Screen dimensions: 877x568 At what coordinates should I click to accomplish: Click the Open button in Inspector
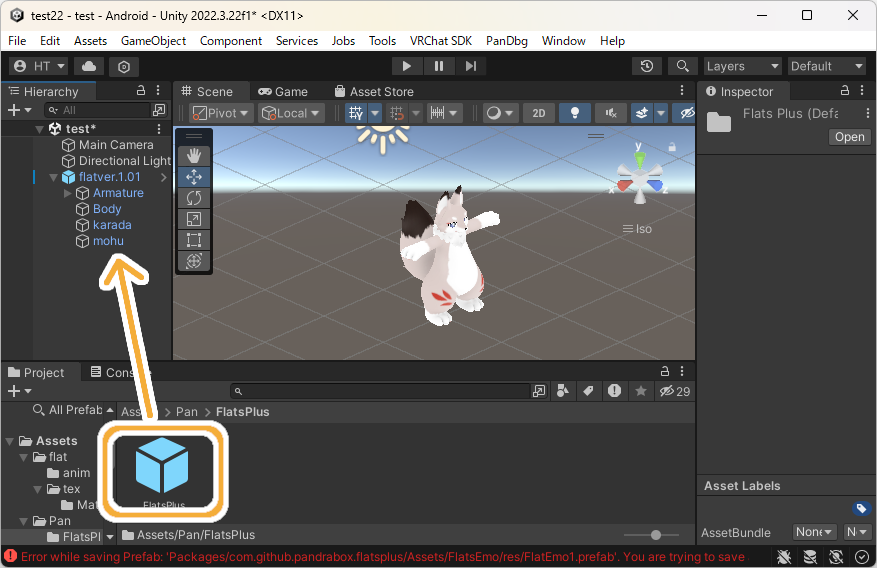849,137
